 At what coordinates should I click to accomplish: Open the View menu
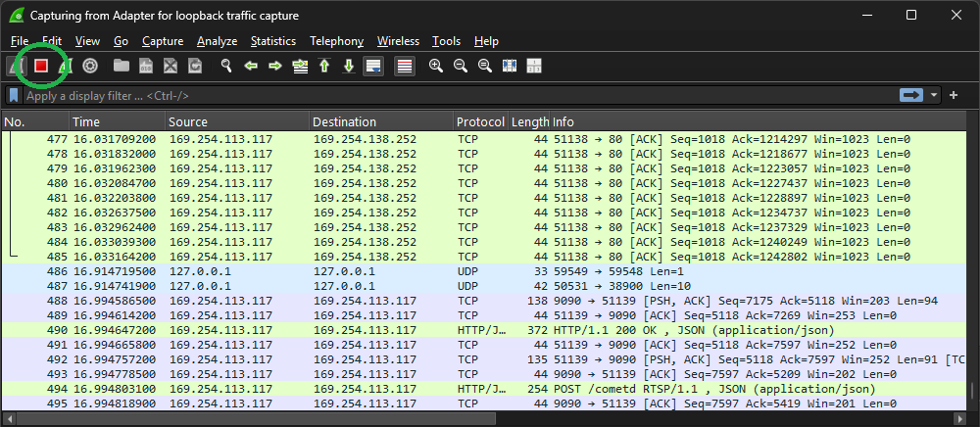point(87,41)
